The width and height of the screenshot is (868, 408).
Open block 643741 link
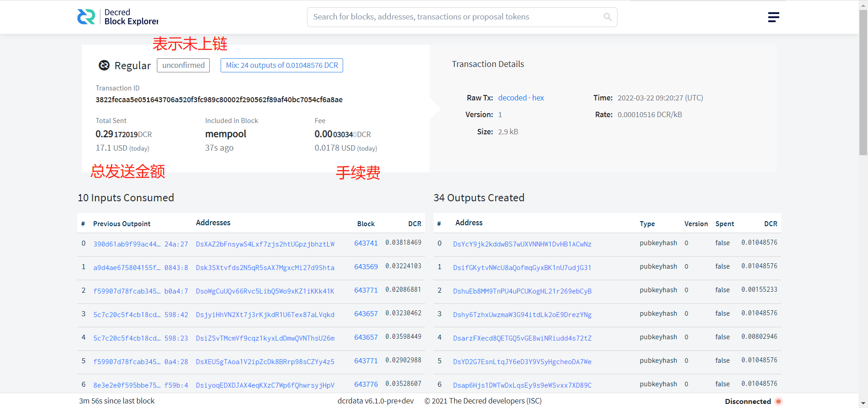pos(366,243)
